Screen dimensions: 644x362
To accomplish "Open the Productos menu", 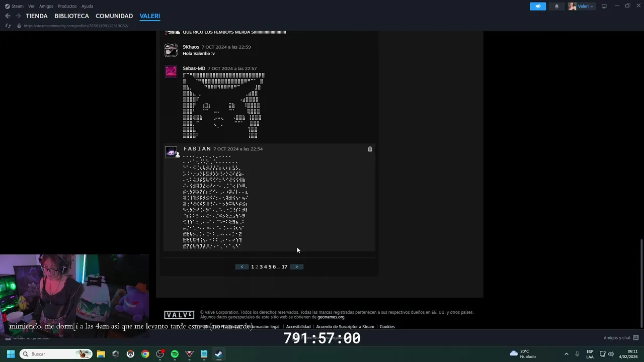I will point(67,6).
